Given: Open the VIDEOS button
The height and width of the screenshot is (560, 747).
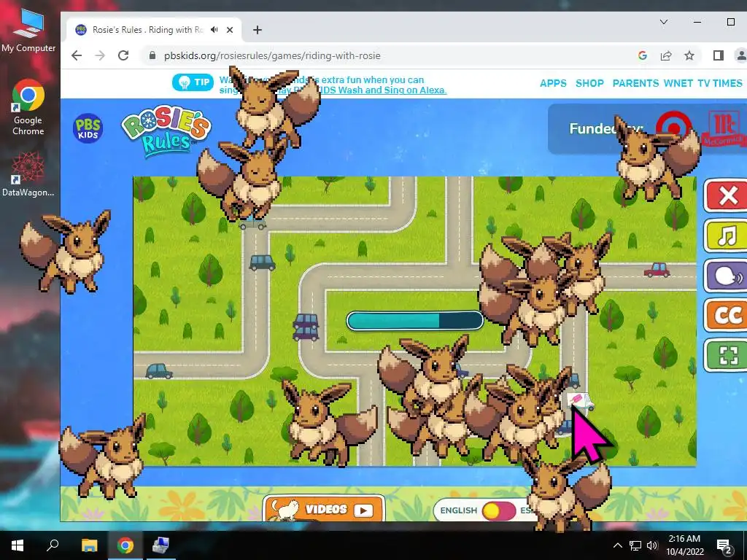Looking at the screenshot, I should pyautogui.click(x=323, y=510).
